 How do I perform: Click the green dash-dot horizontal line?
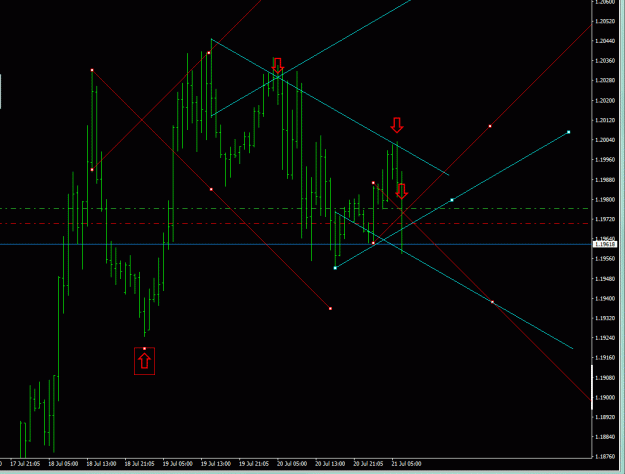click(295, 208)
